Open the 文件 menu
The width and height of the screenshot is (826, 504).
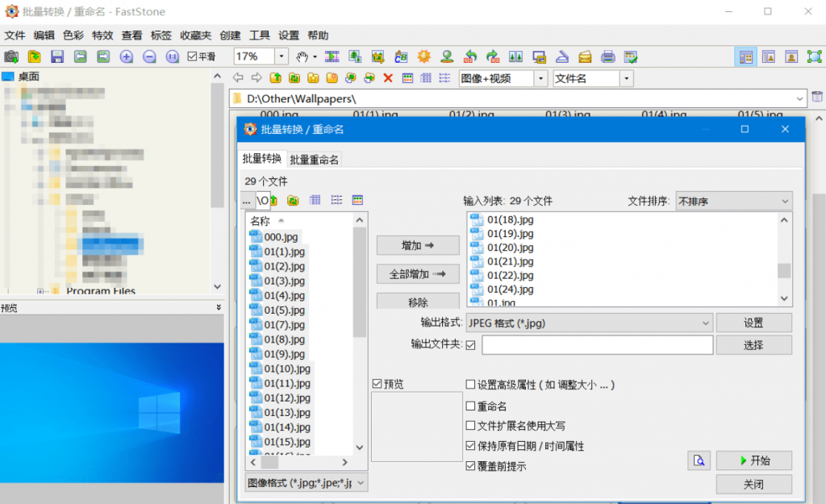[x=15, y=35]
